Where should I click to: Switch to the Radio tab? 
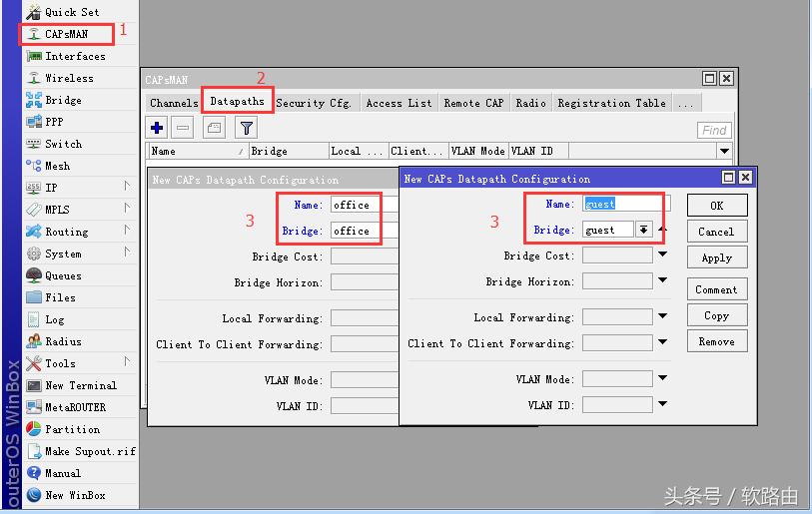[530, 103]
